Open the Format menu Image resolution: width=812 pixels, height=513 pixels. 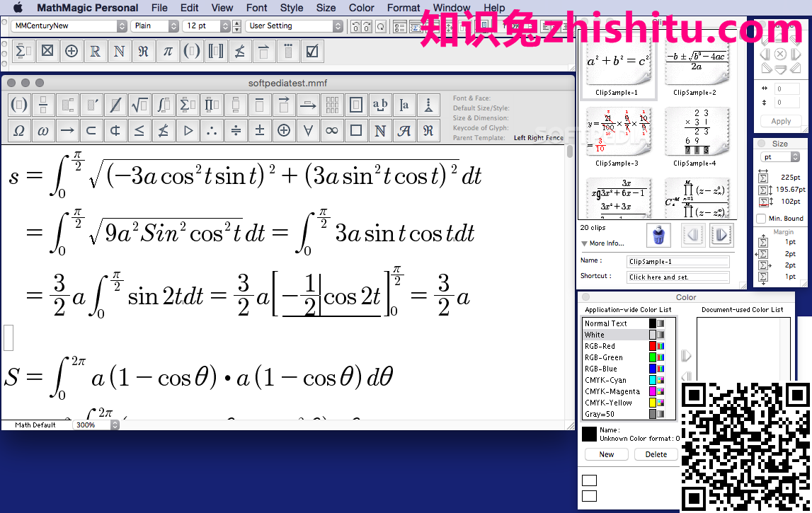(404, 8)
